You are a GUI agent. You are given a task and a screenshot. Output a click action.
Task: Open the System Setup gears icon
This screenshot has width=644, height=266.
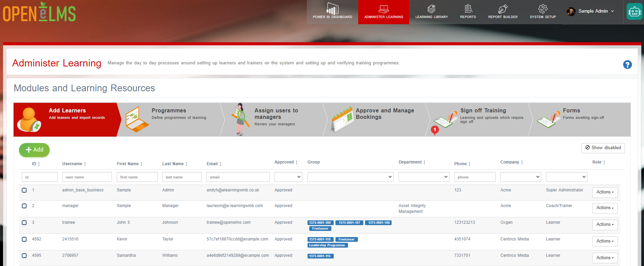pyautogui.click(x=543, y=9)
